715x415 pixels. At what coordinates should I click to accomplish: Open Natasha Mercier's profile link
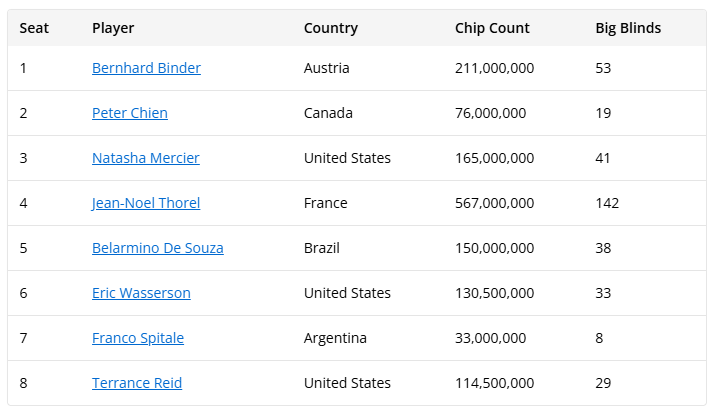click(146, 158)
